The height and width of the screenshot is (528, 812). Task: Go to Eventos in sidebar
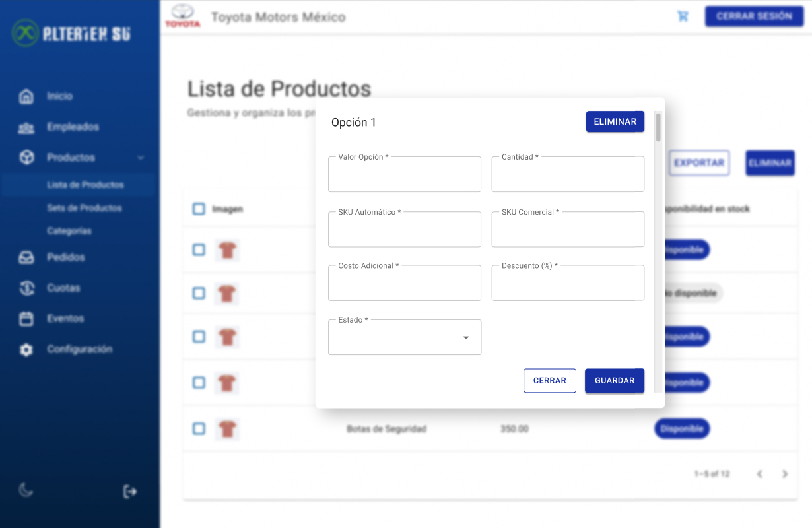65,319
